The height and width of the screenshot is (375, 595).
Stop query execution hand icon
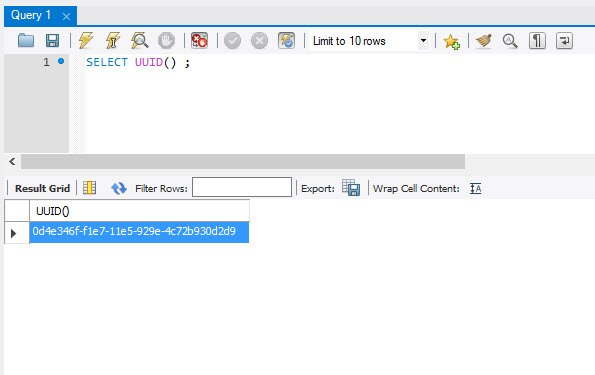click(167, 41)
